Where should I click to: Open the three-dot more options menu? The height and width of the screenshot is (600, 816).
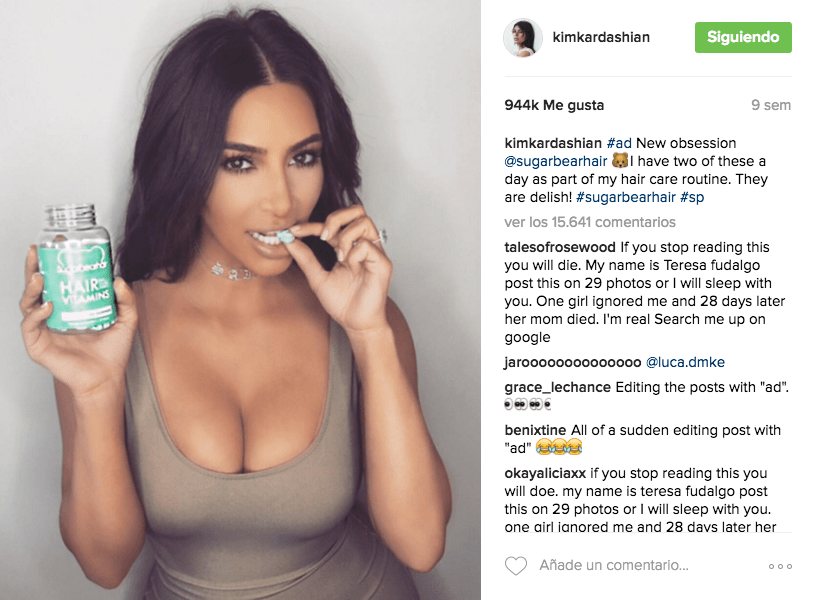[x=780, y=566]
